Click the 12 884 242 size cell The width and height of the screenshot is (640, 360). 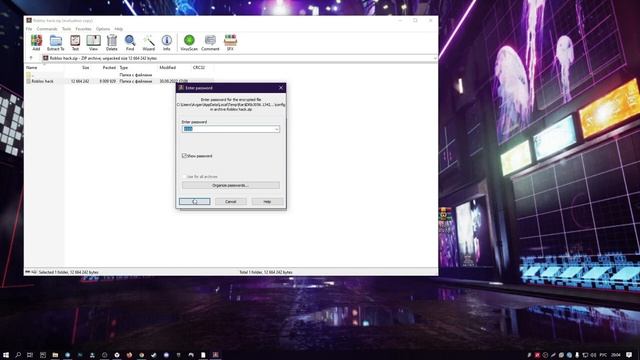[x=80, y=81]
